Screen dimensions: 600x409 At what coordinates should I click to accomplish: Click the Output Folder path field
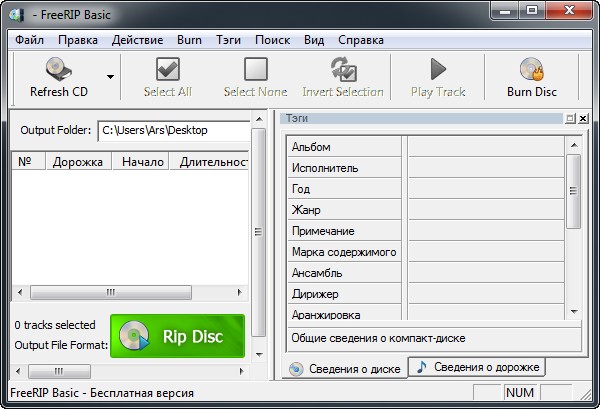click(173, 130)
